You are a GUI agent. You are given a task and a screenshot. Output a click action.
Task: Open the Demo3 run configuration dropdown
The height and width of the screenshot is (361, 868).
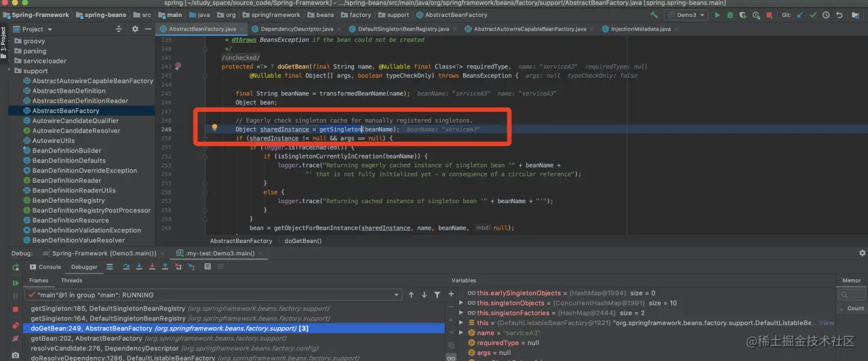[686, 15]
